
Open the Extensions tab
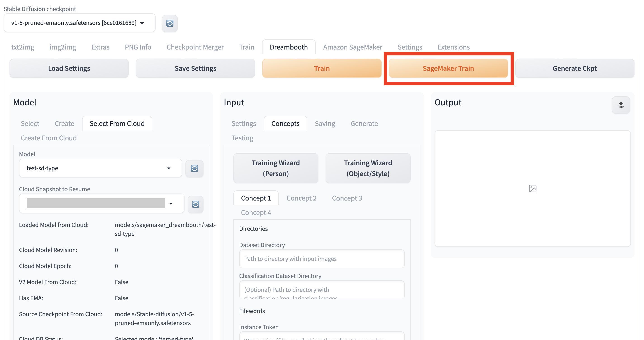(x=453, y=47)
